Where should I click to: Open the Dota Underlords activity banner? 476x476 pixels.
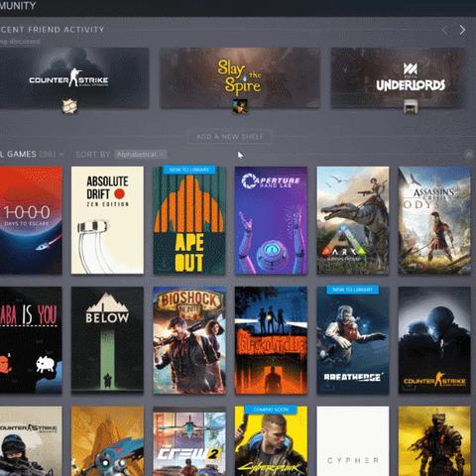[x=400, y=78]
